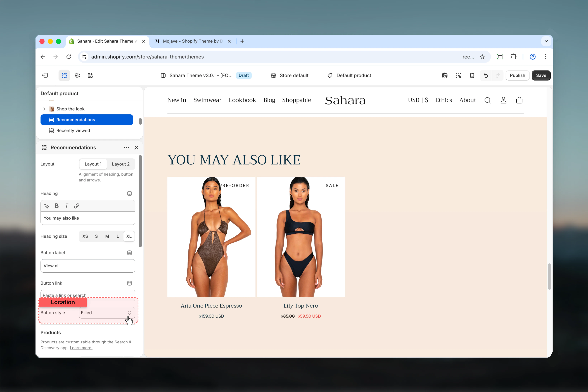Close the Recommendations settings panel
The height and width of the screenshot is (392, 588).
coord(136,148)
